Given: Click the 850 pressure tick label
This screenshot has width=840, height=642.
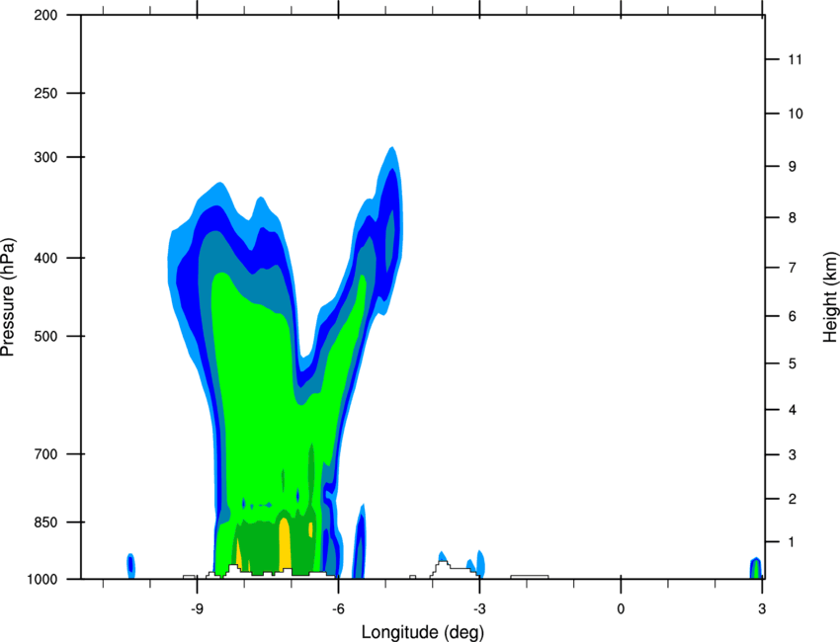Looking at the screenshot, I should click(45, 522).
